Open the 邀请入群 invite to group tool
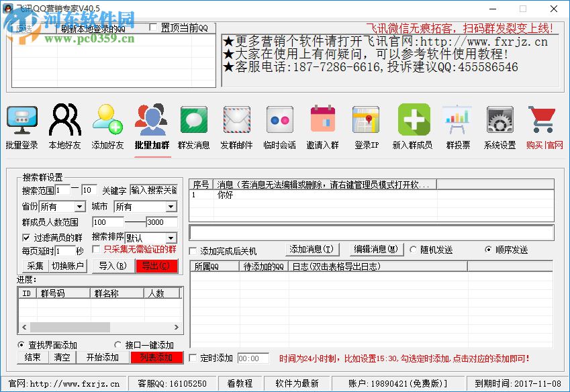 tap(322, 128)
